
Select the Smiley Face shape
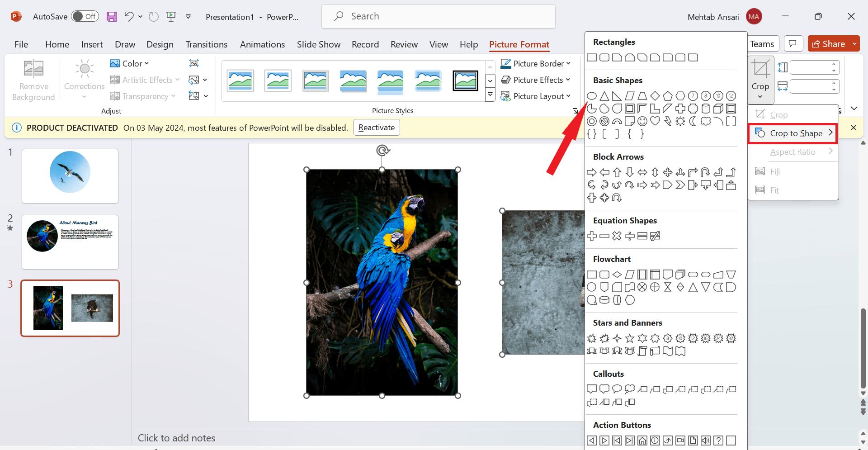click(x=642, y=121)
